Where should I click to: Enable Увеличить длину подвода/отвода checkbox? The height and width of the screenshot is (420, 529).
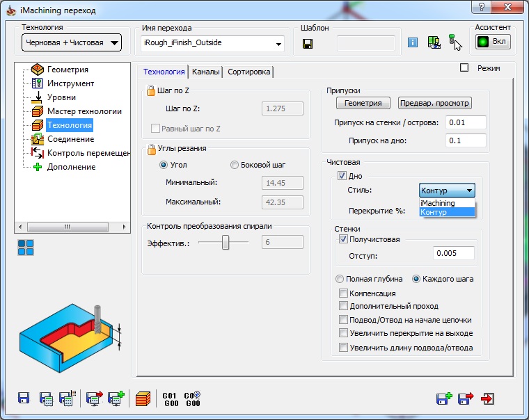tap(343, 347)
